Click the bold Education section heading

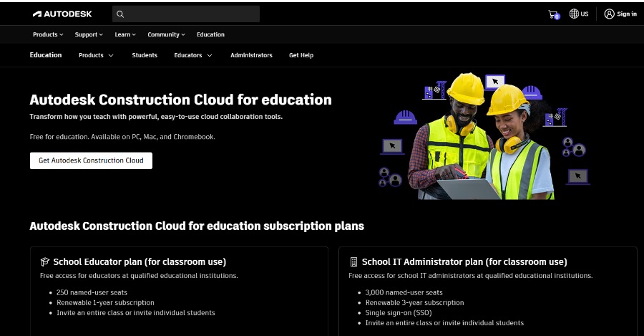(x=46, y=54)
